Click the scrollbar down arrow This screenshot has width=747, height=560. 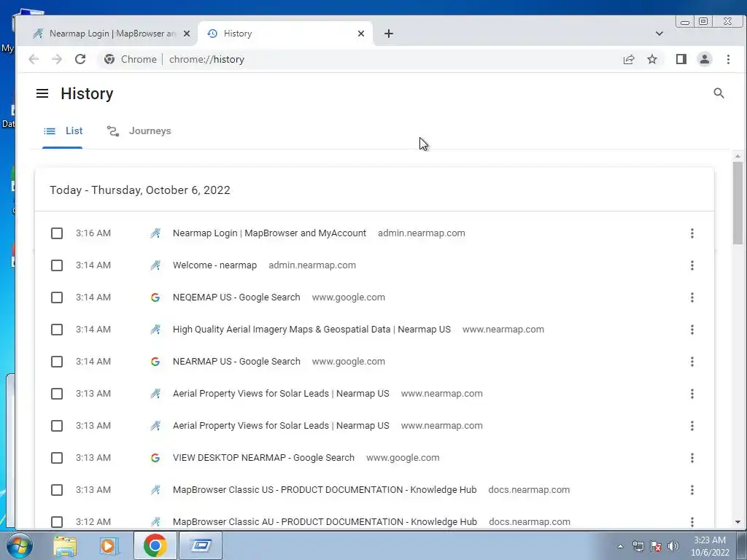click(738, 522)
